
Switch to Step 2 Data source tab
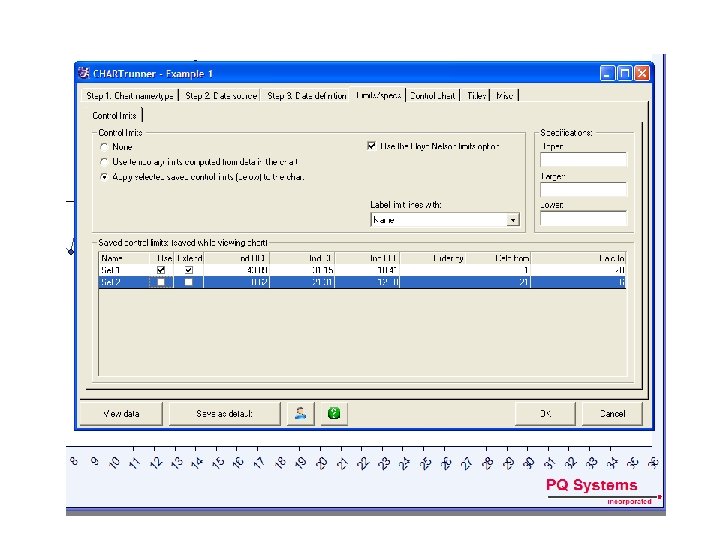(x=221, y=96)
